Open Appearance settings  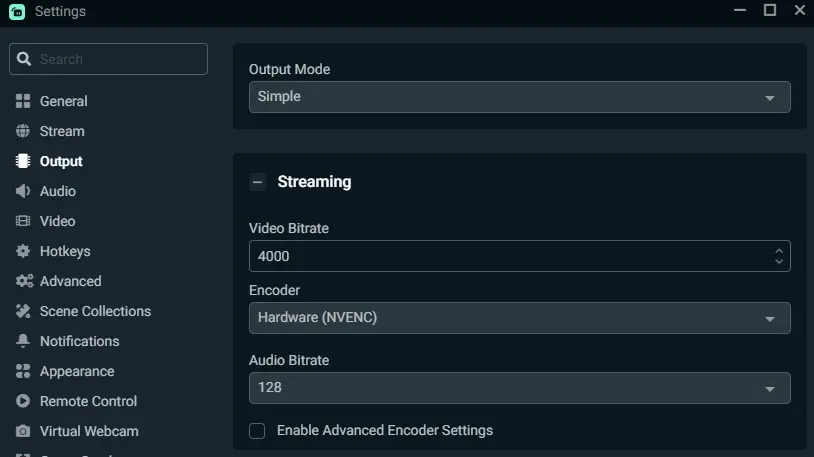tap(77, 371)
